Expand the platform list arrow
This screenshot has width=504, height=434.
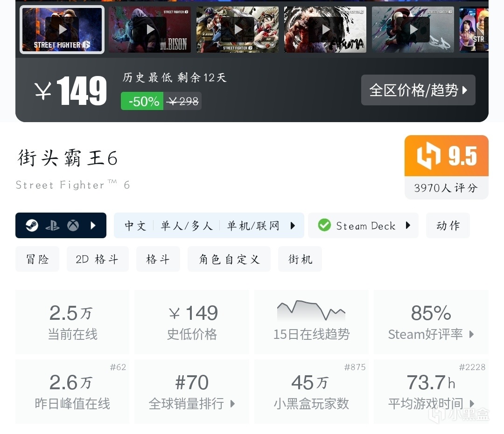93,225
